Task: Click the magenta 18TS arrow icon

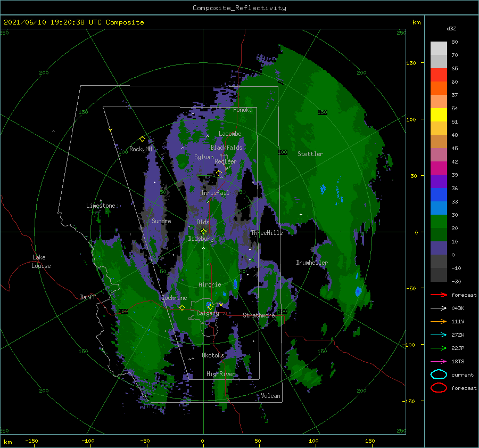Action: click(x=439, y=362)
